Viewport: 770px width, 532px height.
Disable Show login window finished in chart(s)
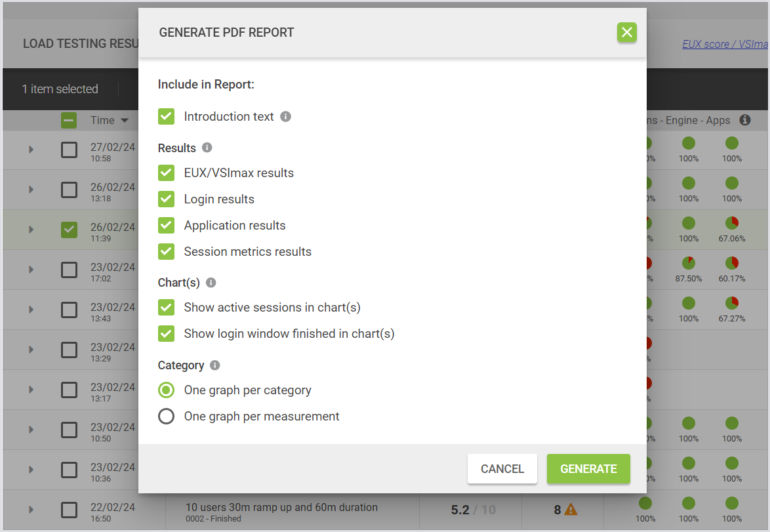pos(167,333)
